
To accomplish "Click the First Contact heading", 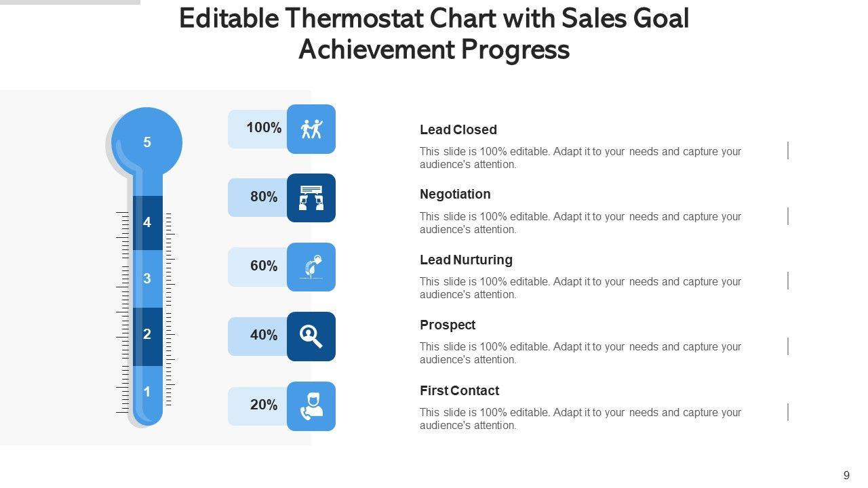I will coord(459,390).
